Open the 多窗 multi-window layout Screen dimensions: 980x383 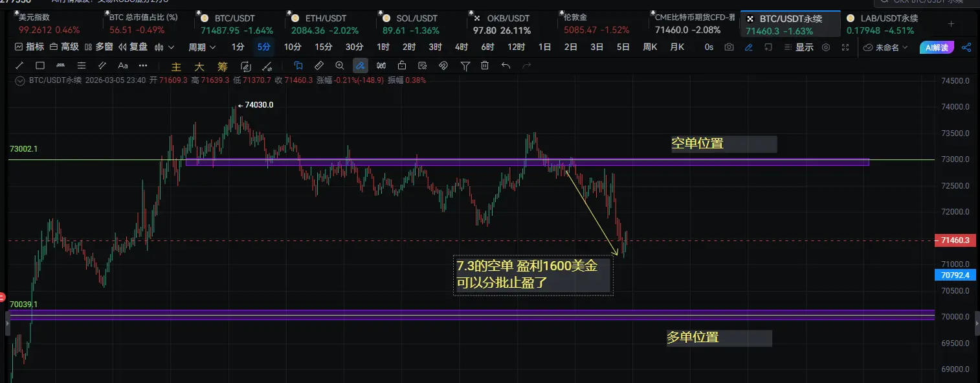(99, 47)
